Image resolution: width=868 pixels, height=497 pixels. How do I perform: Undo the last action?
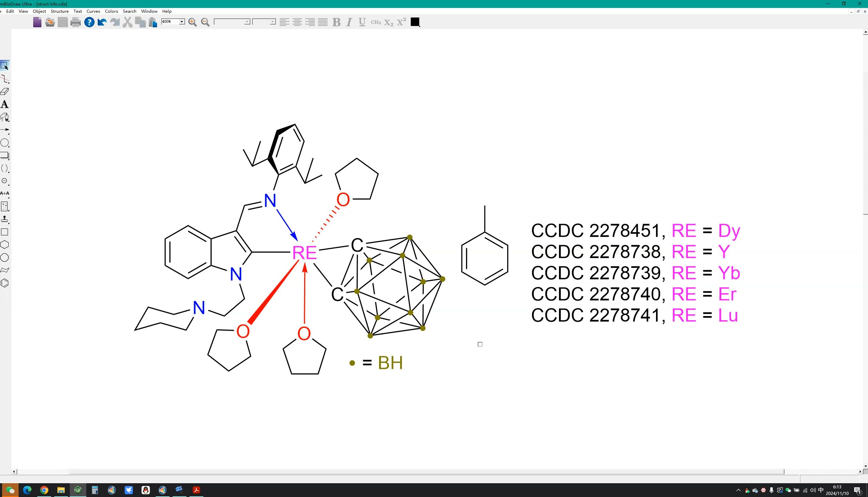click(102, 22)
